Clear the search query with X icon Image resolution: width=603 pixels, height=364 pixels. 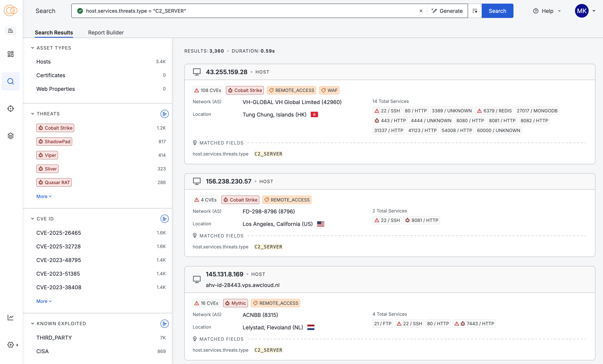point(421,11)
